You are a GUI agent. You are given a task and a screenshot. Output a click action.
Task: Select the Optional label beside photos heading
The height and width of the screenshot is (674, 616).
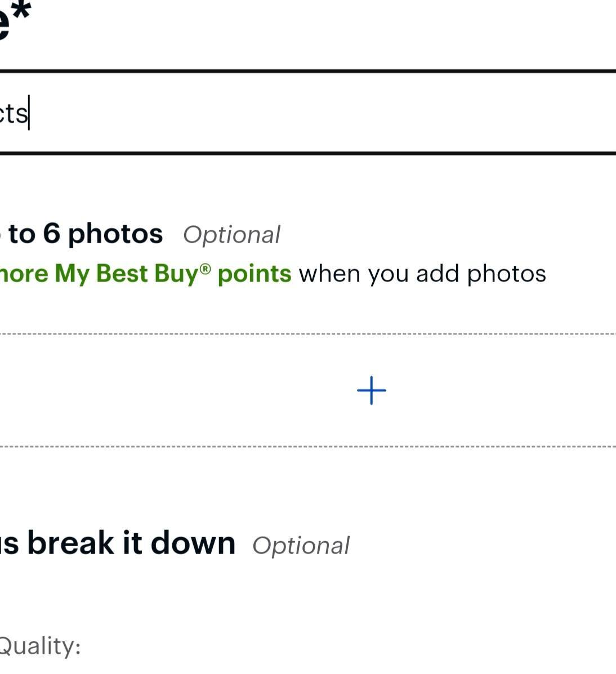click(x=231, y=235)
